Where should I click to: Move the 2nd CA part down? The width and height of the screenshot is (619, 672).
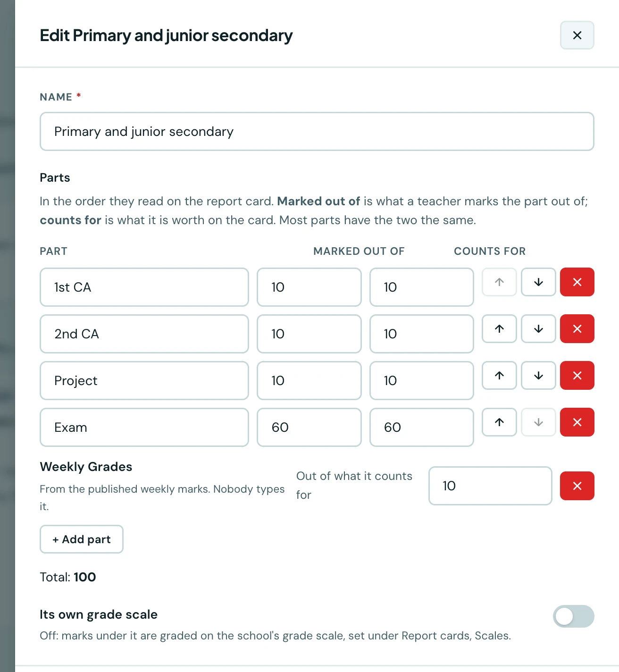(538, 329)
